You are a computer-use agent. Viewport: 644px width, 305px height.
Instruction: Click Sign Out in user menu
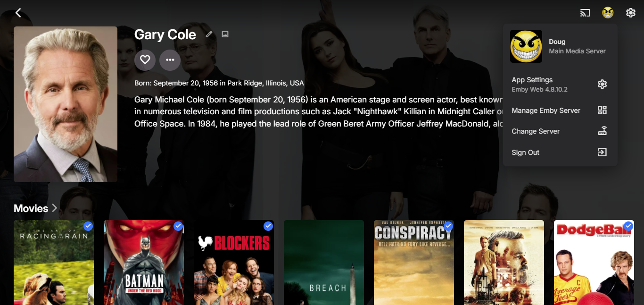560,152
